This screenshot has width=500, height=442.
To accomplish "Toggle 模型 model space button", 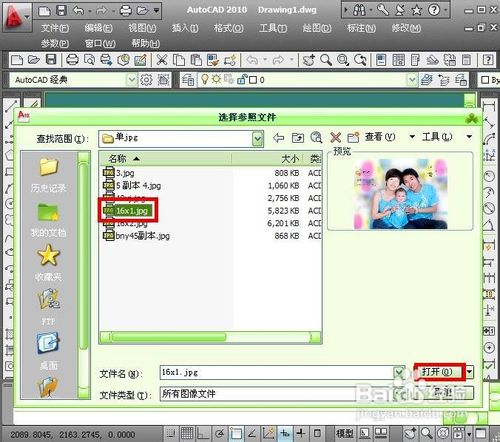I will pyautogui.click(x=344, y=433).
